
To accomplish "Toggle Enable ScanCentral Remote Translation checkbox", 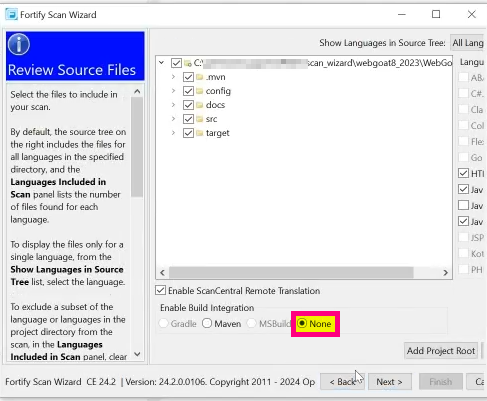I will (x=160, y=290).
